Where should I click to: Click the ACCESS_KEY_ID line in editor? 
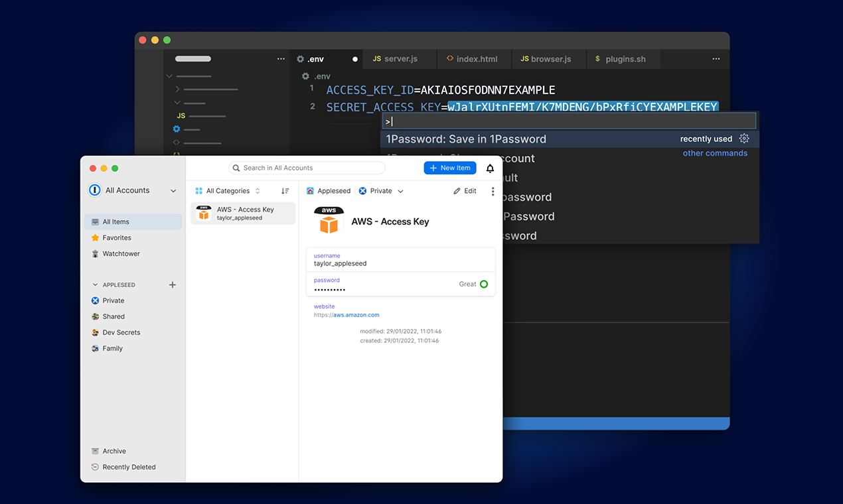tap(441, 90)
